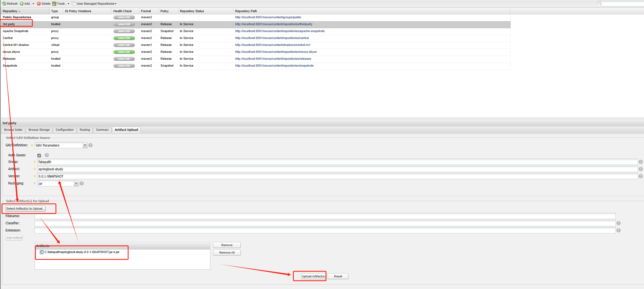Open the Configuration tab
This screenshot has width=644, height=289.
pos(64,130)
